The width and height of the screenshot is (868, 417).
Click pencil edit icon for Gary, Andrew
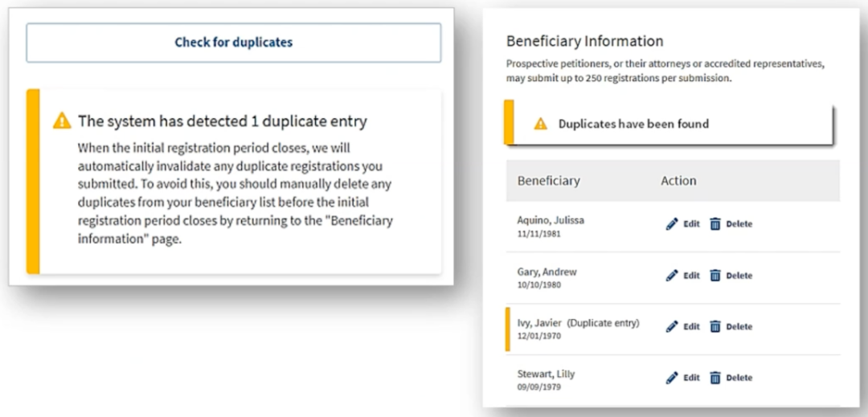[x=672, y=276]
